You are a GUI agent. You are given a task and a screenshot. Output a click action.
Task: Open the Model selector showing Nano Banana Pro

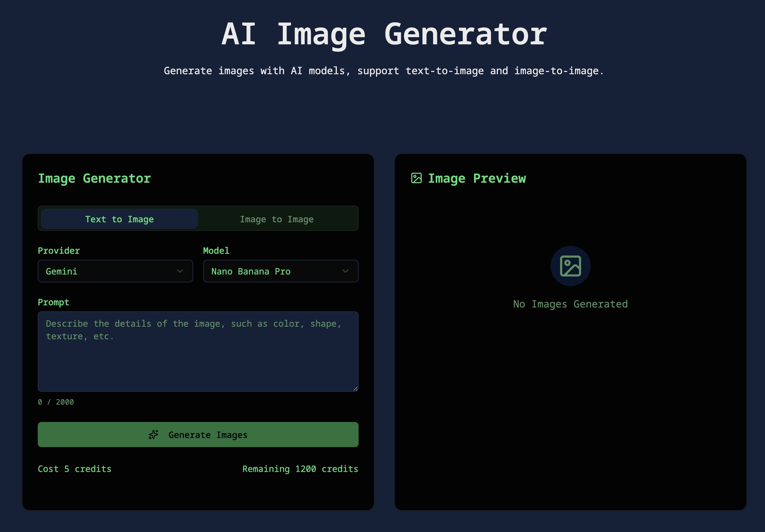point(280,271)
